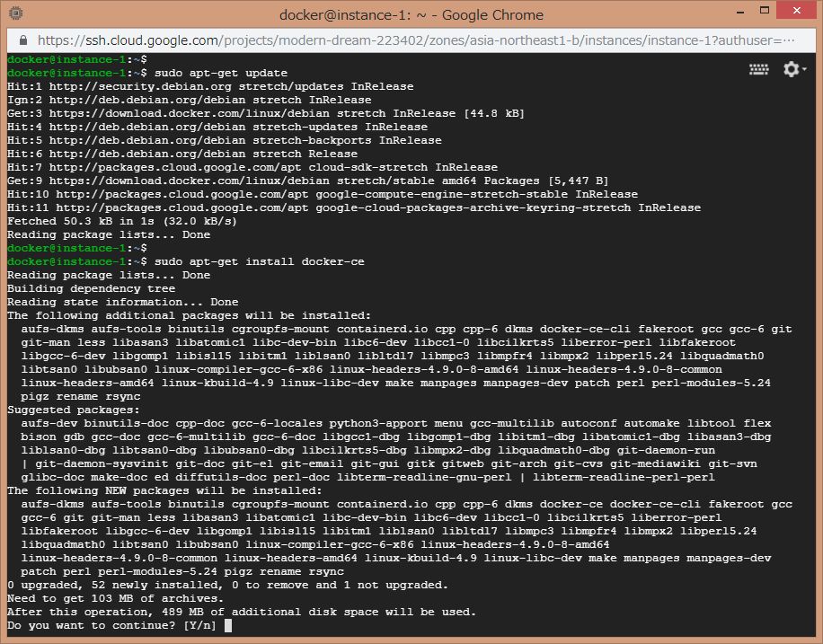Click the 'pigz rename rsync' line
The height and width of the screenshot is (644, 823).
(80, 396)
